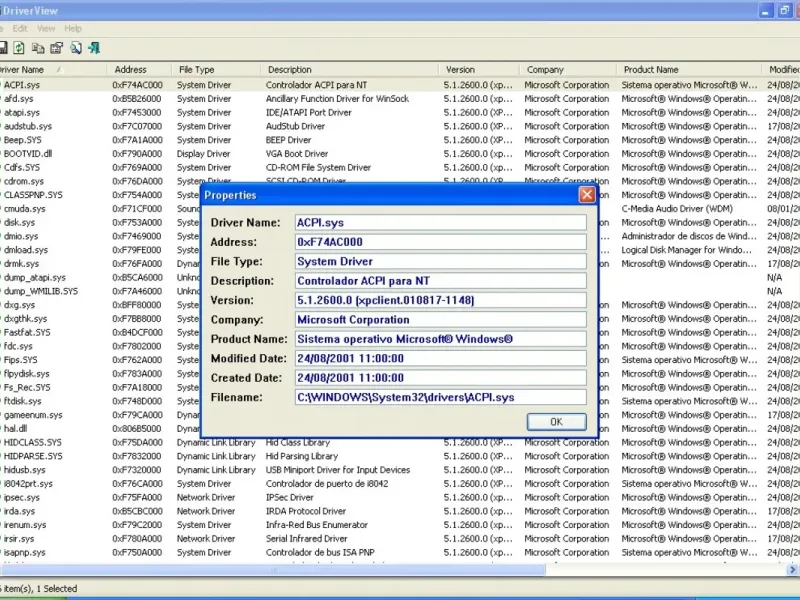Viewport: 800px width, 600px height.
Task: Sort drivers by the File Type column header
Action: click(196, 70)
